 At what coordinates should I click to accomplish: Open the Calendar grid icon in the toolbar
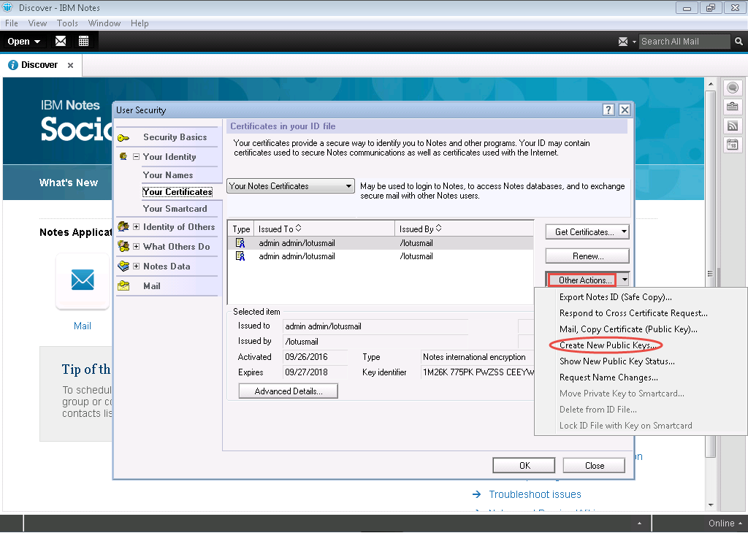(83, 41)
